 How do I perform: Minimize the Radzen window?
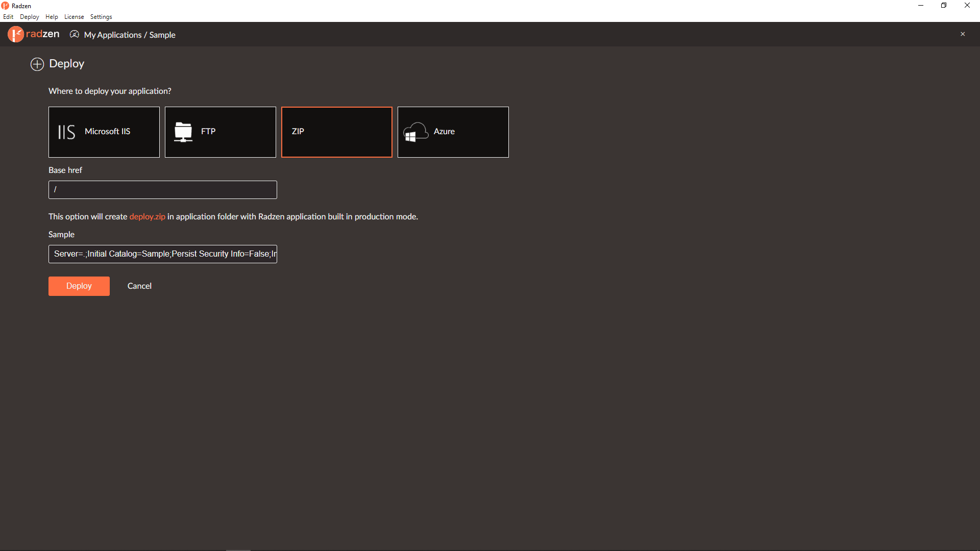tap(921, 6)
